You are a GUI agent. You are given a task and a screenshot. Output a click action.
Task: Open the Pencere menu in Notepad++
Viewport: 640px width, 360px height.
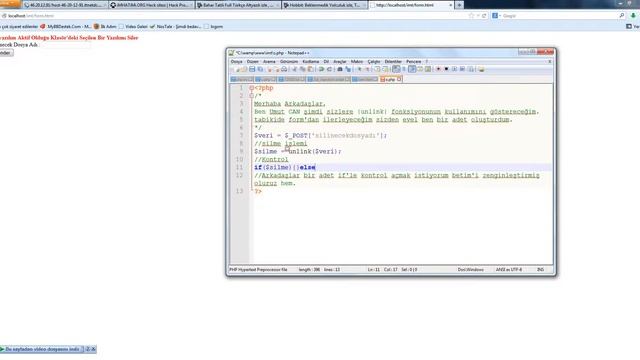413,62
